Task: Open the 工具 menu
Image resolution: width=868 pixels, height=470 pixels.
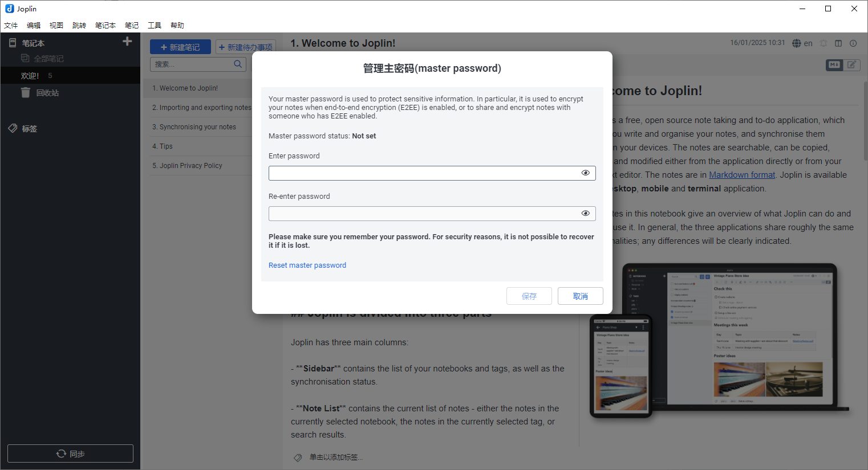Action: [x=155, y=26]
